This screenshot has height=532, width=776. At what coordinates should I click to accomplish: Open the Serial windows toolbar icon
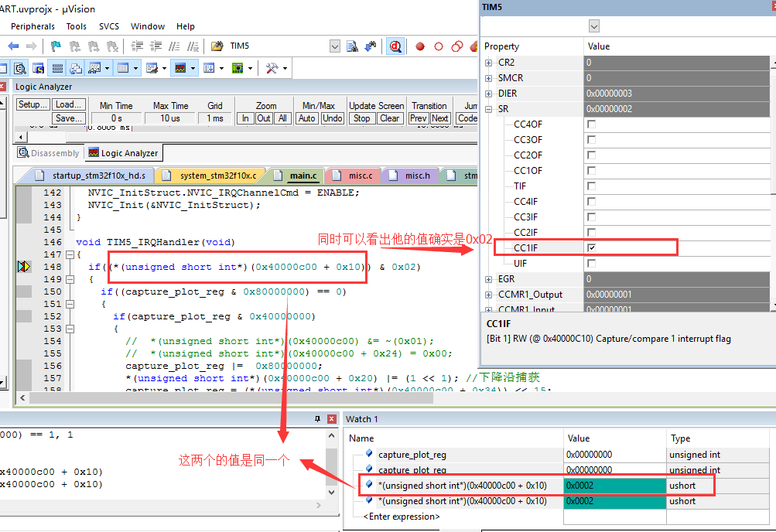(x=152, y=68)
